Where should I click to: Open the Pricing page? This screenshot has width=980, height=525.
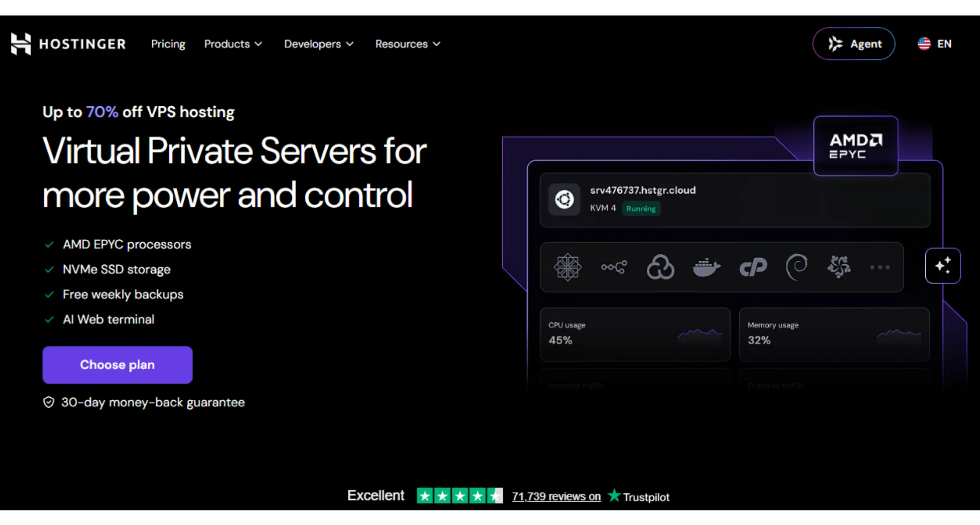point(168,44)
